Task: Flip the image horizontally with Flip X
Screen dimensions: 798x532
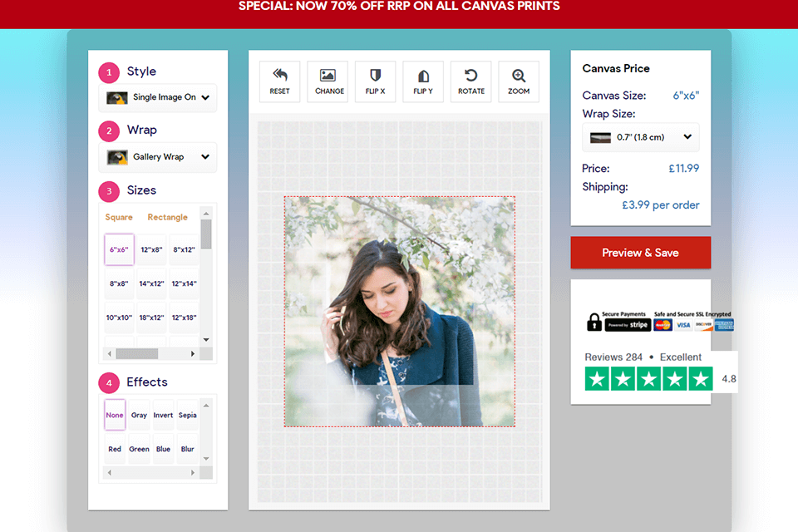Action: [375, 81]
